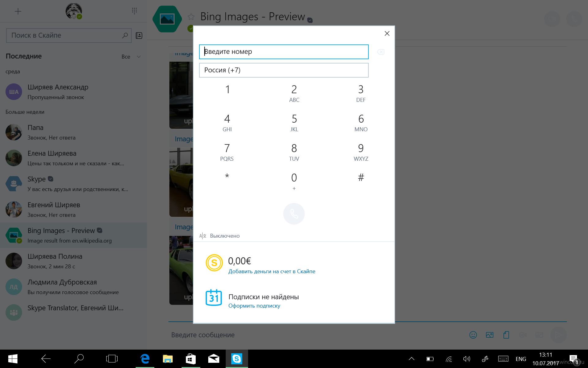Viewport: 588px width, 368px height.
Task: Click Добавить деньги на счет в Скайпе
Action: (x=272, y=271)
